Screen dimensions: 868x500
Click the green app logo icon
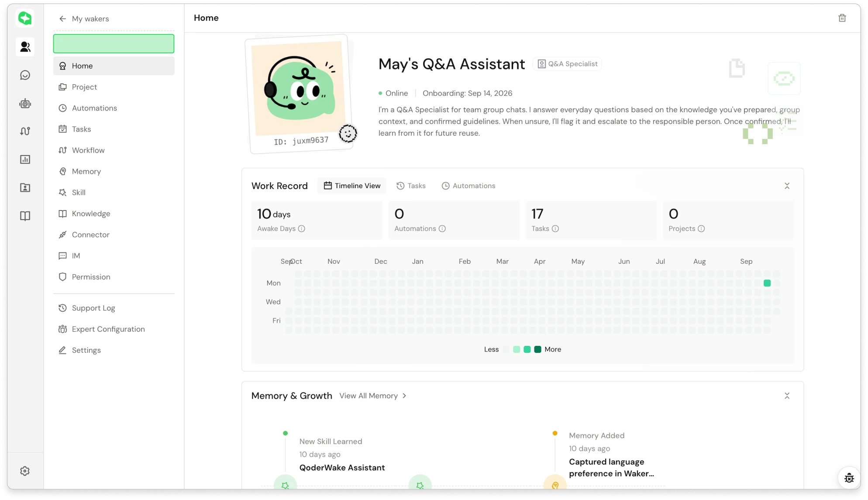click(x=25, y=18)
